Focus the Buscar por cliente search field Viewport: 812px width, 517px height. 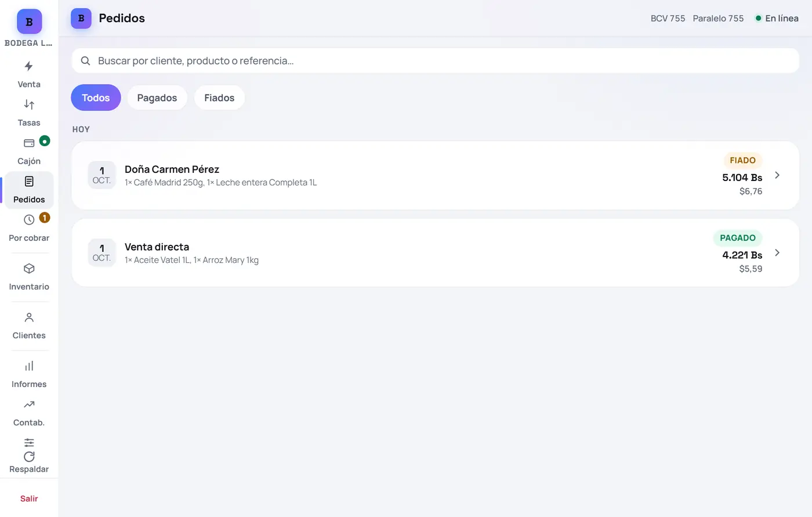point(435,61)
